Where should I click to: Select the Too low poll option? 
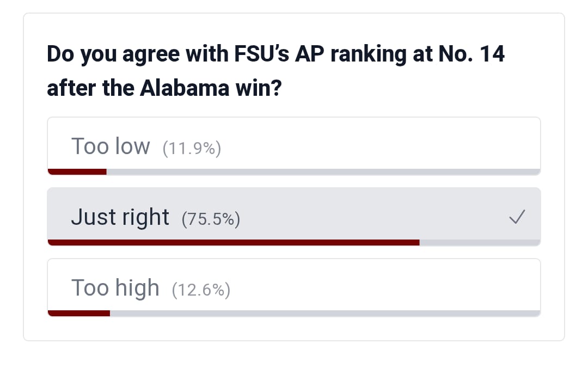coord(294,146)
